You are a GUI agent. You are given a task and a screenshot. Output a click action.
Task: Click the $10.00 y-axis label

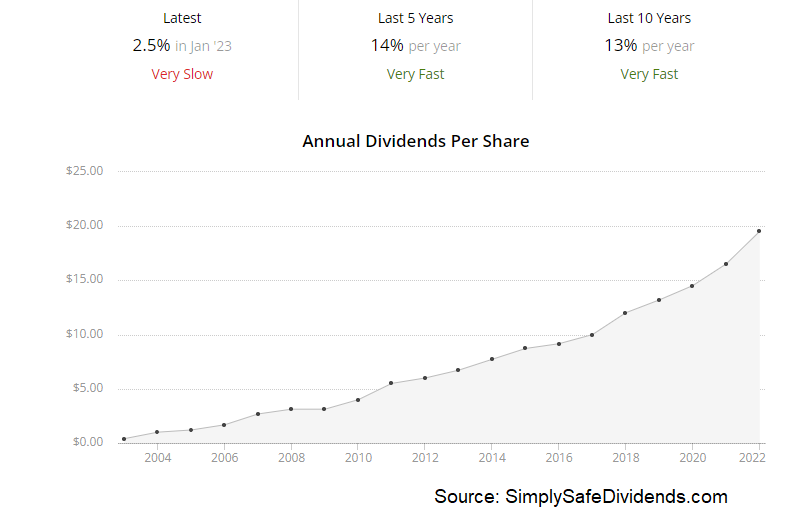tap(84, 333)
